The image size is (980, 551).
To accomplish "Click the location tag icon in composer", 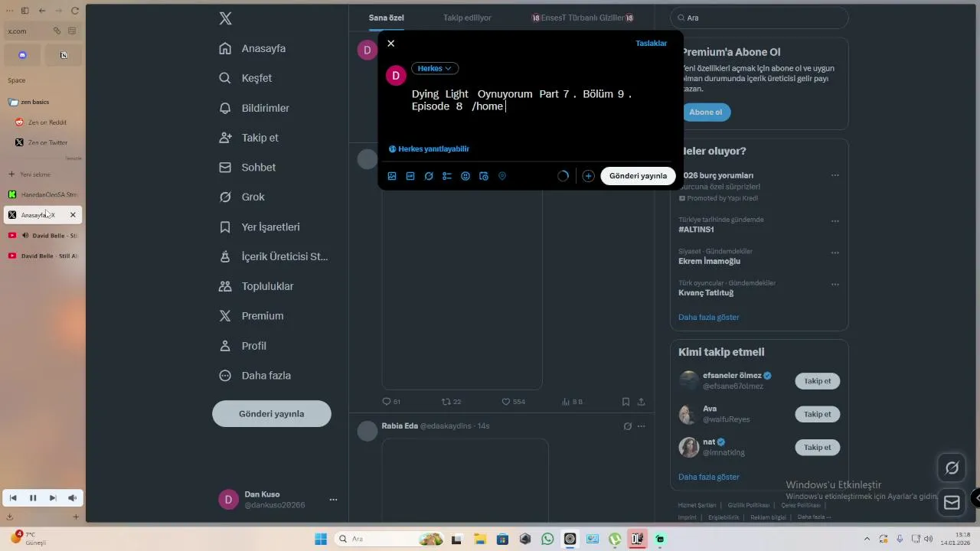I will (502, 176).
